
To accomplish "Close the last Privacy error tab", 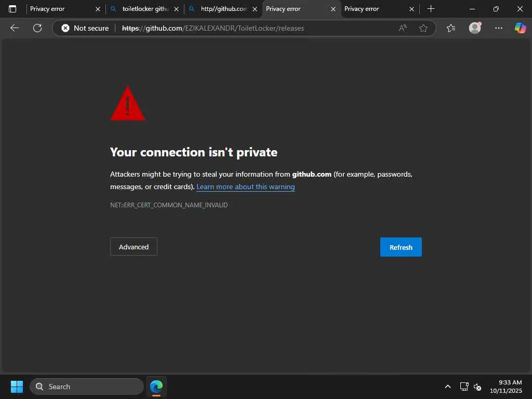I will [x=411, y=9].
